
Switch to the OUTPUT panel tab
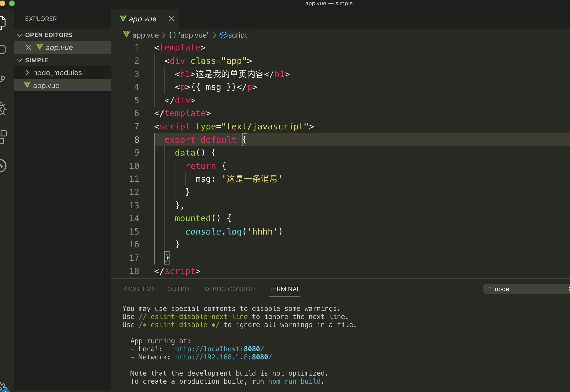click(180, 289)
